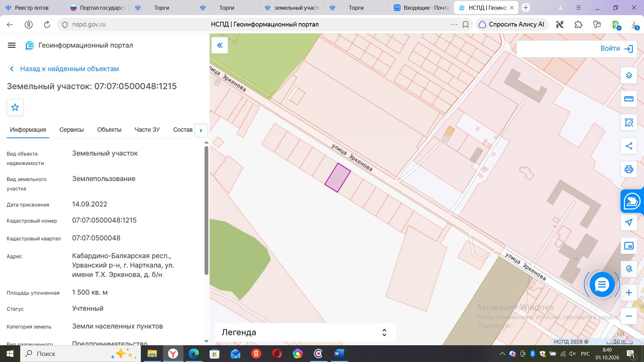Go to my location arrow icon
This screenshot has width=644, height=362.
(629, 222)
